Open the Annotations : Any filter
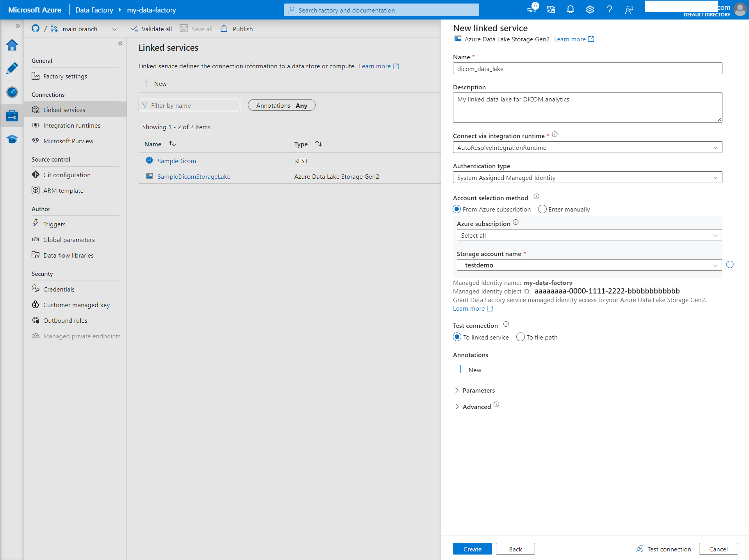 (x=282, y=105)
